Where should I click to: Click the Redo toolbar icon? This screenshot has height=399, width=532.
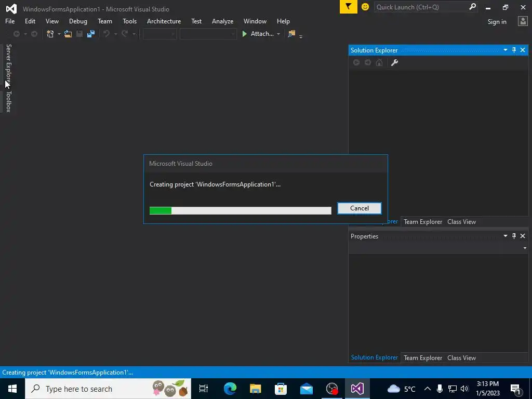click(x=125, y=34)
